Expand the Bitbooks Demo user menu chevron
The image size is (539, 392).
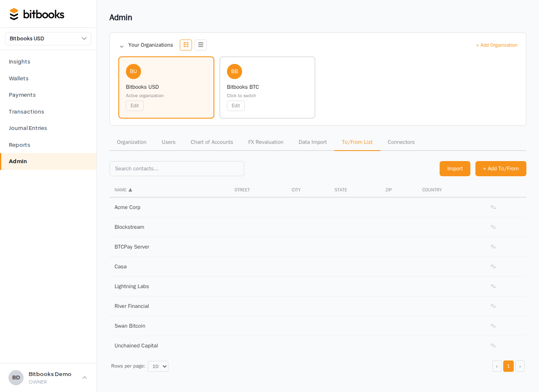(x=85, y=378)
